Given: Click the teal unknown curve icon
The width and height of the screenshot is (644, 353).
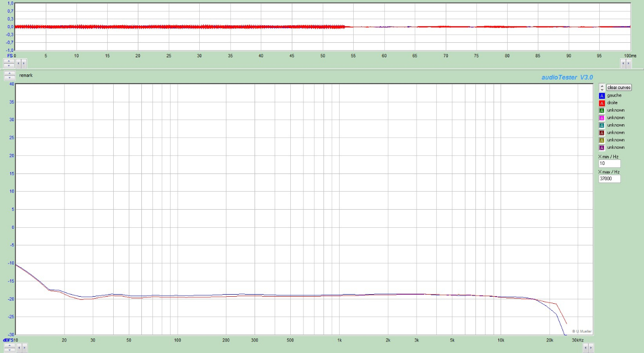Looking at the screenshot, I should [602, 125].
